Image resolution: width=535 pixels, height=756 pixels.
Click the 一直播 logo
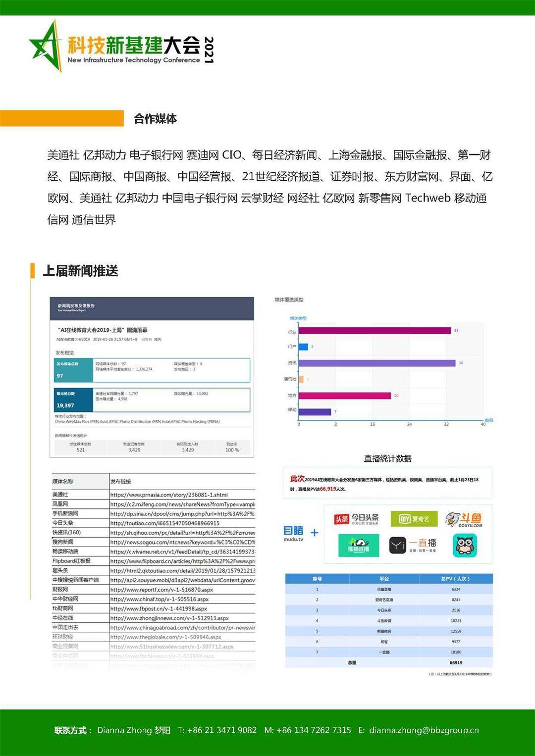[x=413, y=545]
